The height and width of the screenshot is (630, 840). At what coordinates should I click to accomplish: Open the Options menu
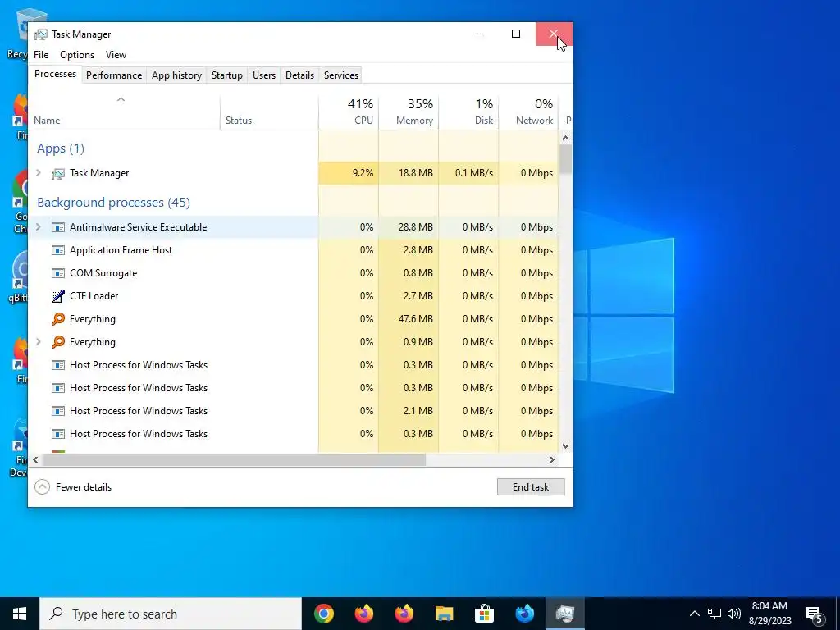[x=77, y=55]
